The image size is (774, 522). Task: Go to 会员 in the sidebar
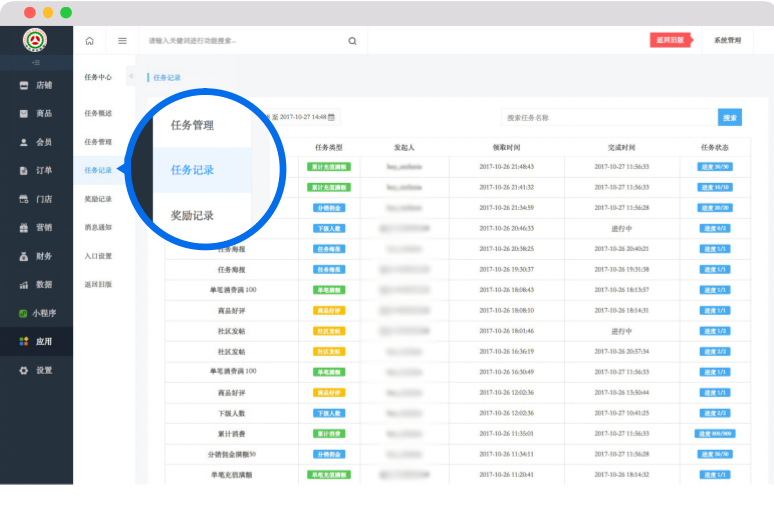coord(36,142)
